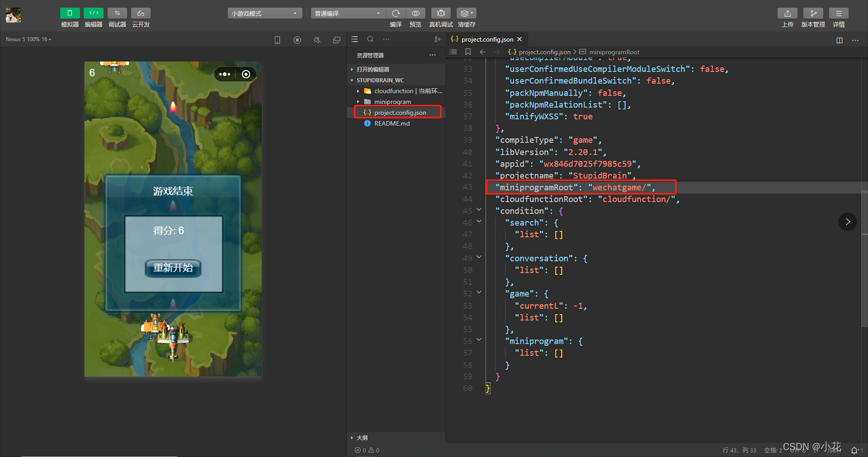Open the game capsule three-dots menu

click(x=225, y=74)
